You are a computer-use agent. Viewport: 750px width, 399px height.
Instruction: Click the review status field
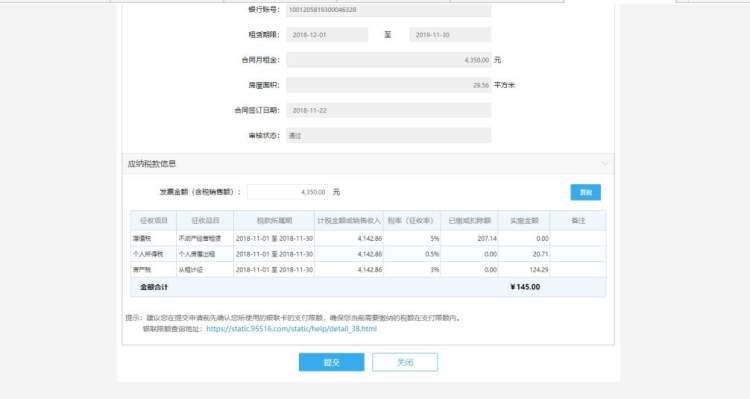[x=388, y=135]
